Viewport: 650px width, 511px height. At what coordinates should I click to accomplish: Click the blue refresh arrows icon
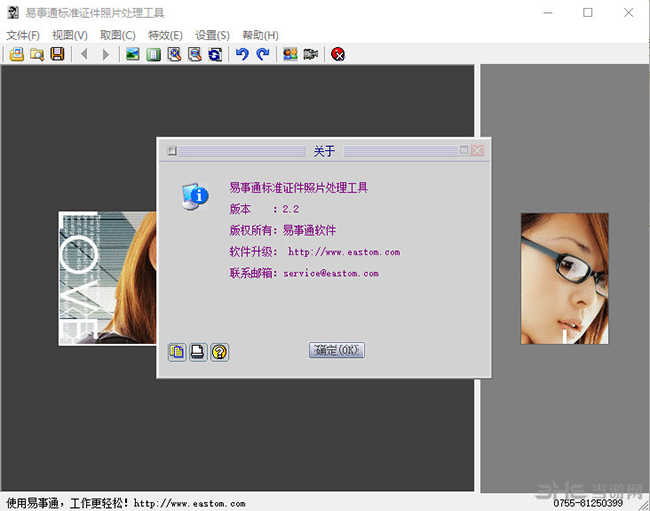click(215, 54)
